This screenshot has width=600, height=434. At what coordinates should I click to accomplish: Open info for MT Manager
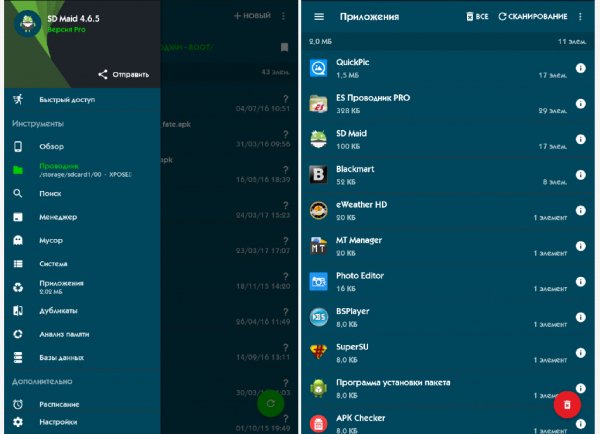580,246
